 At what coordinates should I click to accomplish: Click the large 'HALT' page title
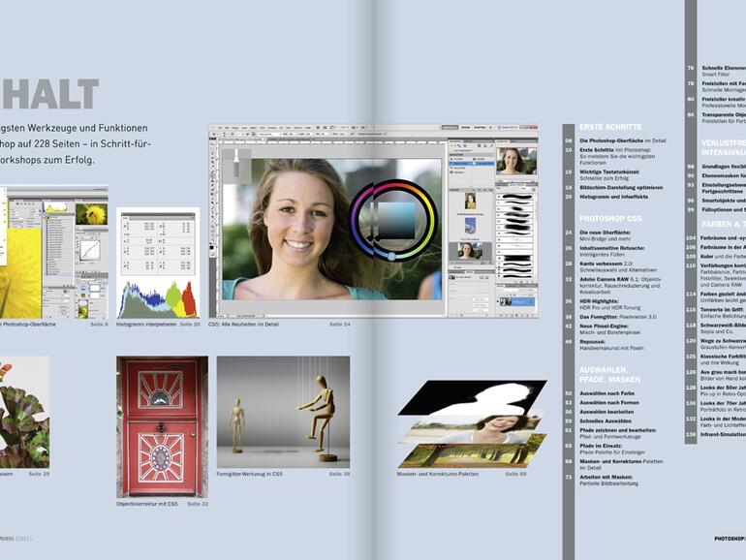click(x=49, y=94)
